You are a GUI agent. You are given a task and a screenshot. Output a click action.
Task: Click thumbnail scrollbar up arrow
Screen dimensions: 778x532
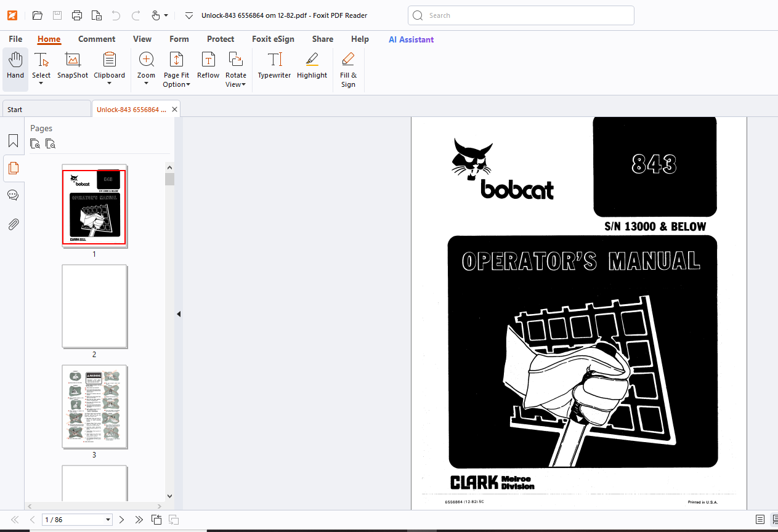point(169,167)
